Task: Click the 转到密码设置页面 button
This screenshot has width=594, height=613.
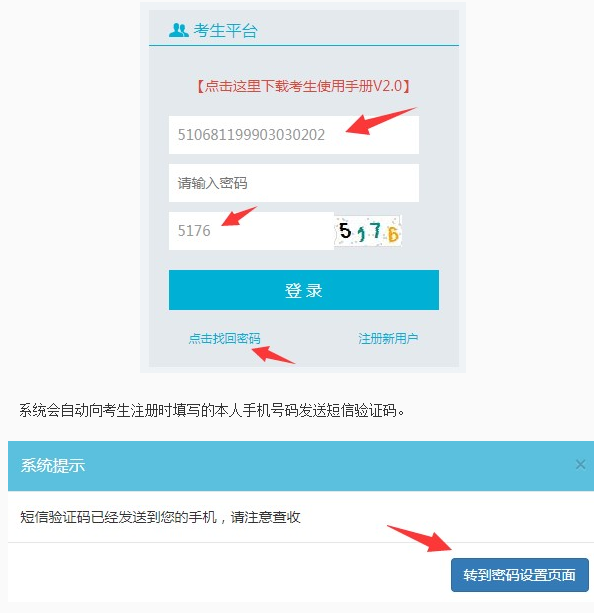Action: [520, 575]
